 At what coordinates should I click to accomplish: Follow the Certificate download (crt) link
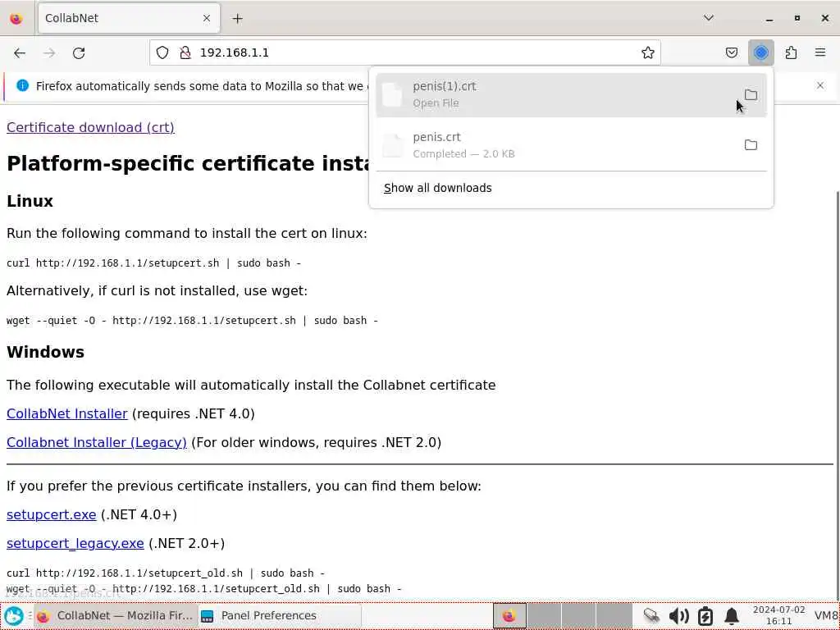(90, 127)
